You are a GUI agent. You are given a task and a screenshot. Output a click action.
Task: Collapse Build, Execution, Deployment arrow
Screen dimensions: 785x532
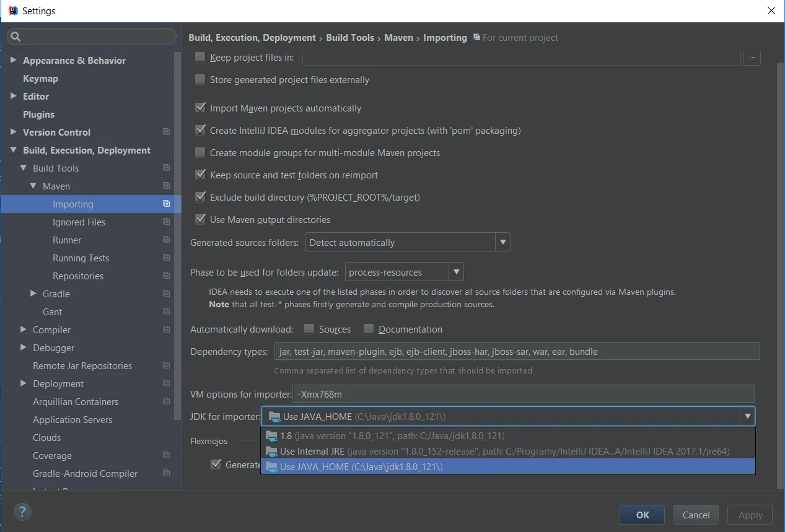14,150
